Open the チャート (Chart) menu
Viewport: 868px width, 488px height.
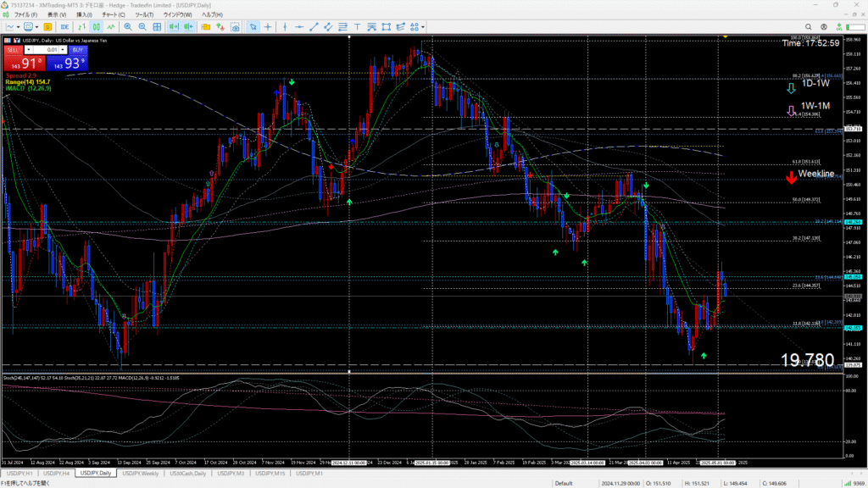(x=110, y=15)
